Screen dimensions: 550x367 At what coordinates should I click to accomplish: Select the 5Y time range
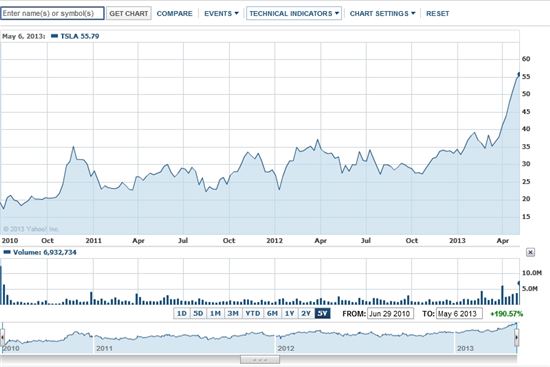[x=323, y=313]
